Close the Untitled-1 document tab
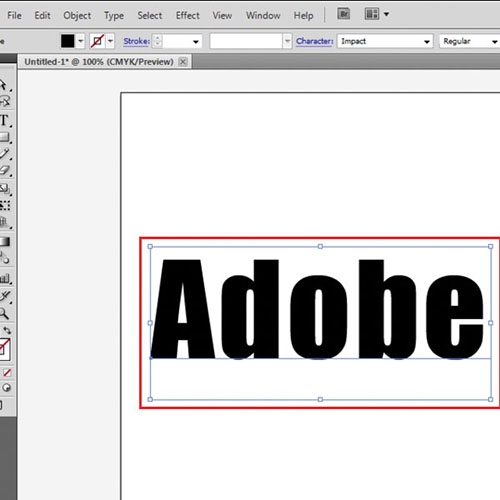This screenshot has height=500, width=500. pos(183,62)
